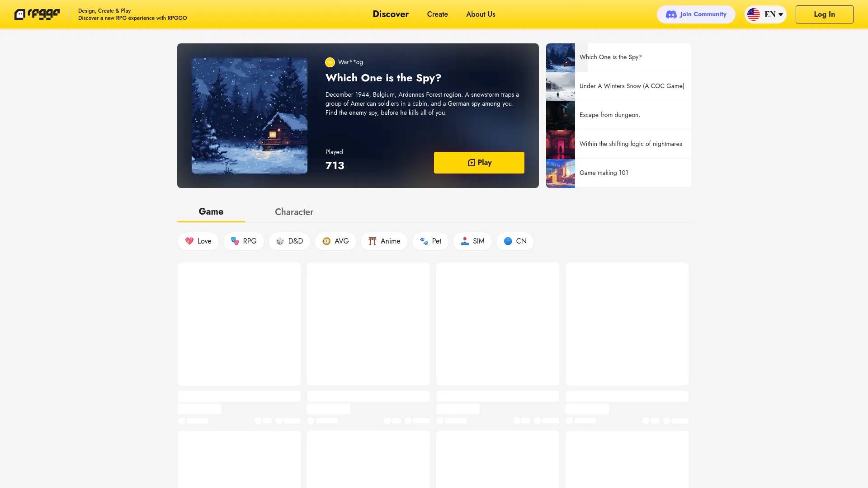Open the War**og author name link

coord(350,62)
